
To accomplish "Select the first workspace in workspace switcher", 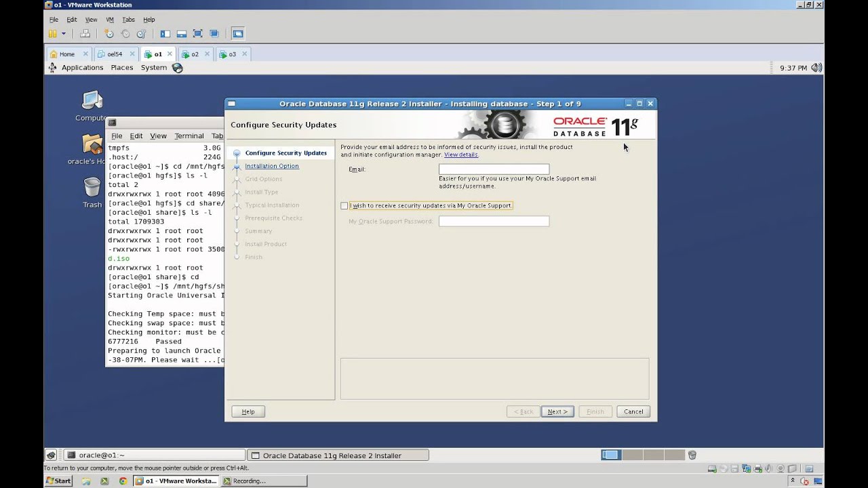I will click(610, 455).
